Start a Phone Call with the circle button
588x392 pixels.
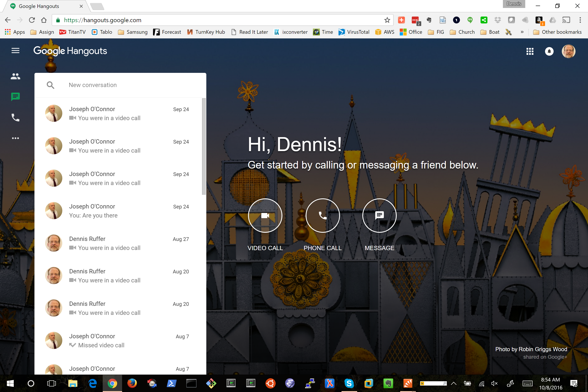(x=323, y=216)
